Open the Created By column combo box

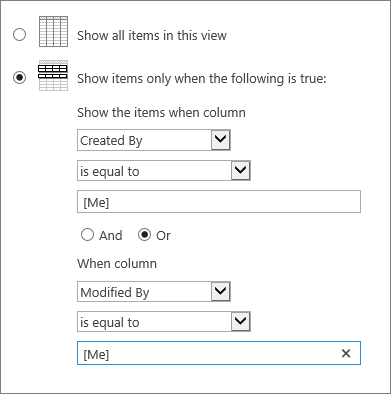pos(154,140)
